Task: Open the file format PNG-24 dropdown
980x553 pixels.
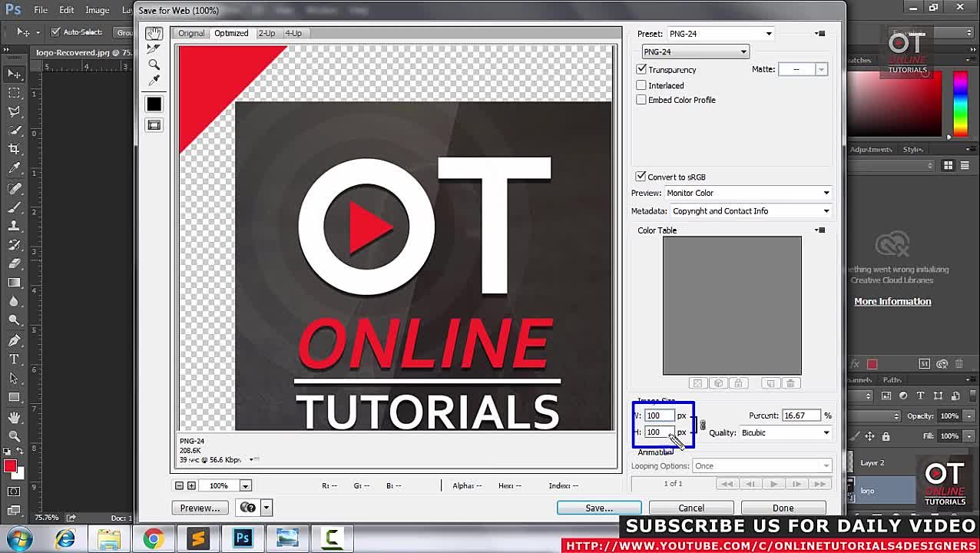Action: pyautogui.click(x=695, y=51)
